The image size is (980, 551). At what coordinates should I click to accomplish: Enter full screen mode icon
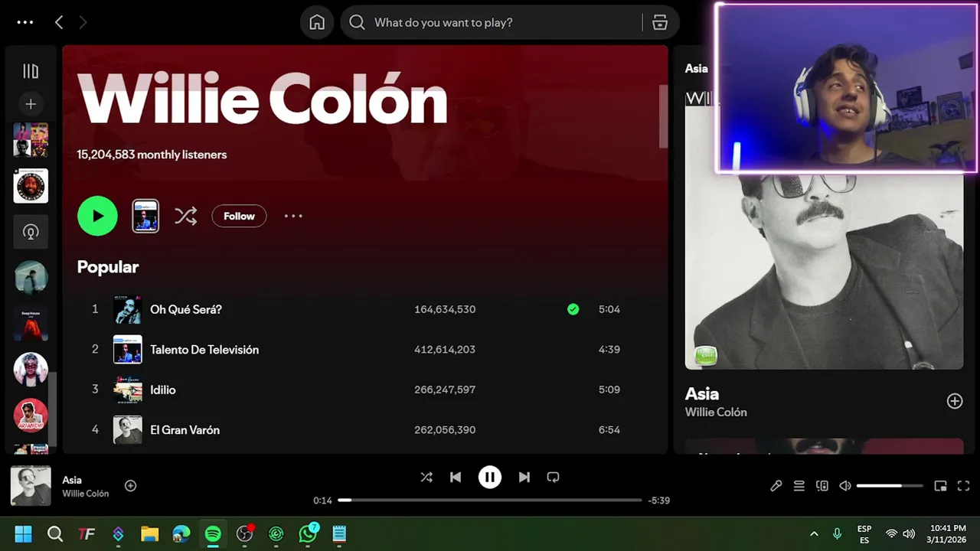point(964,486)
